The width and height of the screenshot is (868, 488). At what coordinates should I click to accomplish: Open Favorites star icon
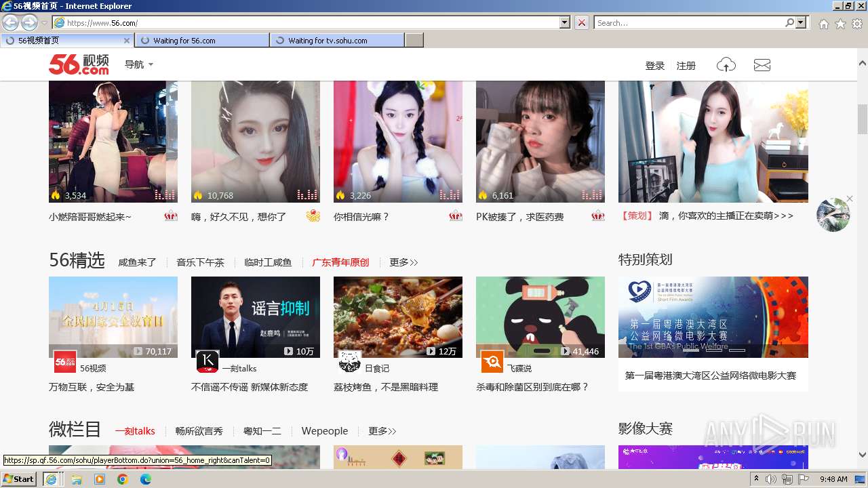click(x=840, y=24)
